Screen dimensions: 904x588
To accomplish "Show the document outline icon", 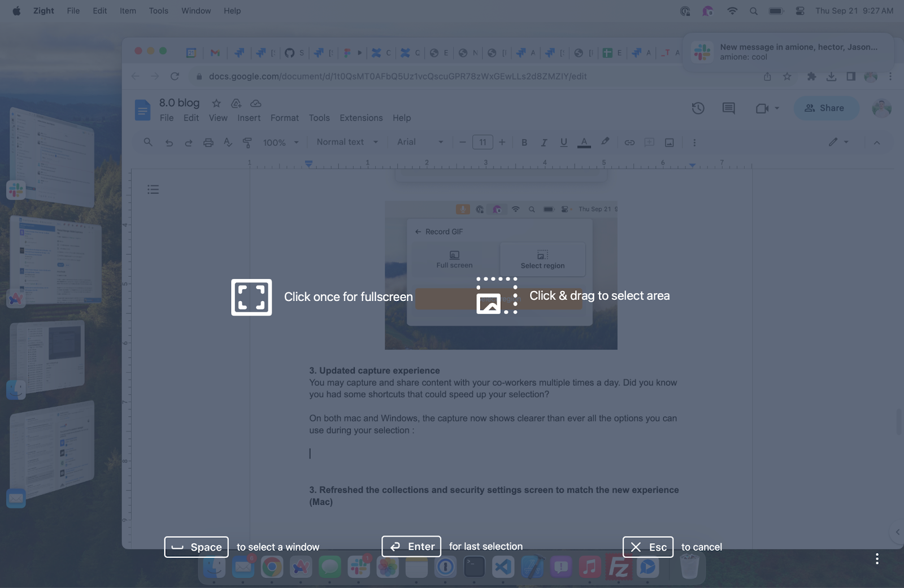I will click(153, 189).
